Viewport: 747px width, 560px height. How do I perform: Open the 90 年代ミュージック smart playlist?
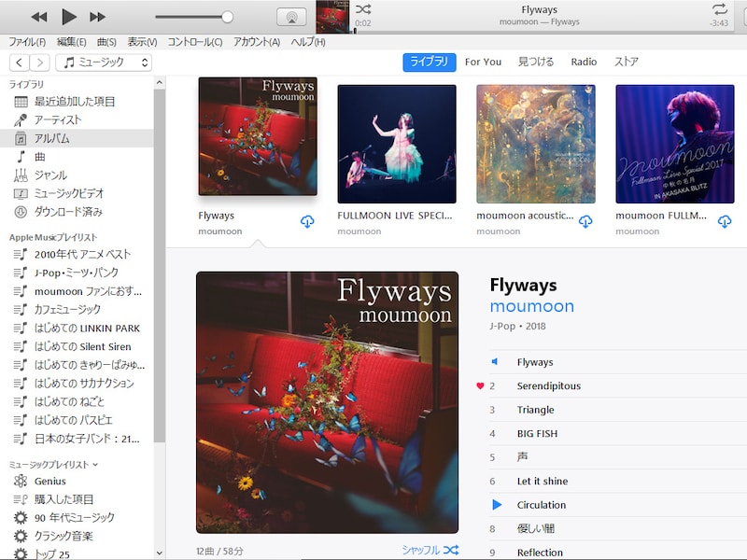[77, 518]
